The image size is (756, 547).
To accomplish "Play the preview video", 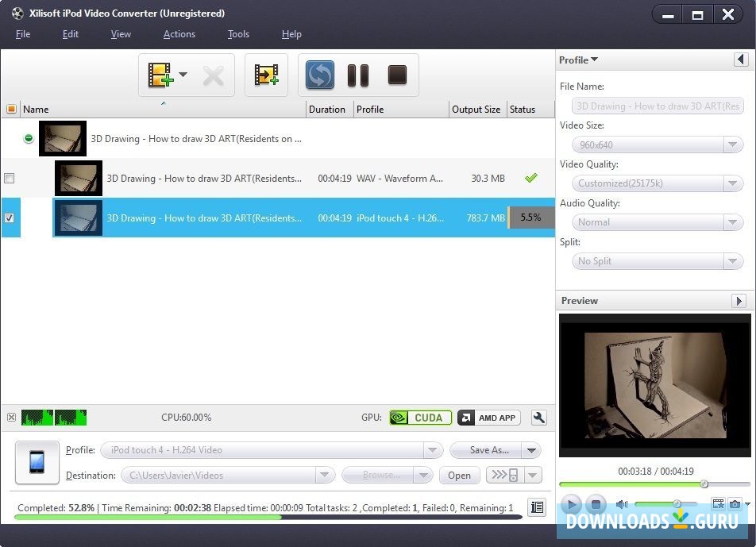I will (x=571, y=504).
